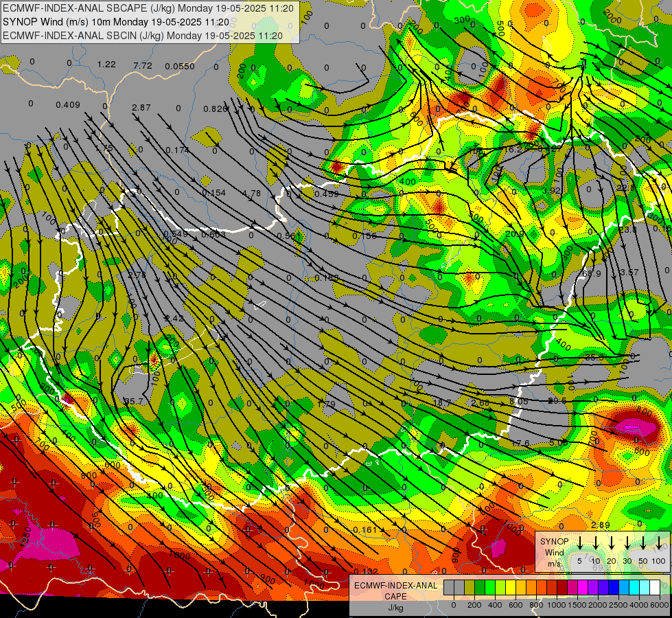The width and height of the screenshot is (672, 618).
Task: Click the 0.826 value on the map
Action: click(215, 109)
